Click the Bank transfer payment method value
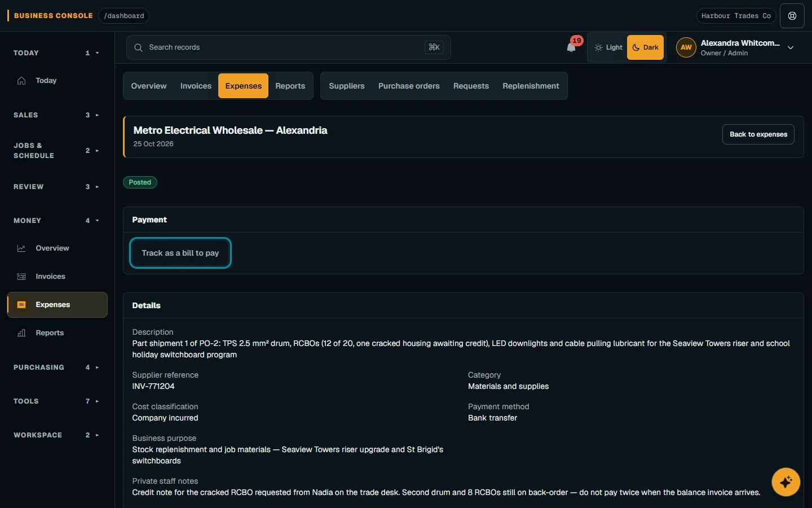812x508 pixels. pyautogui.click(x=492, y=418)
